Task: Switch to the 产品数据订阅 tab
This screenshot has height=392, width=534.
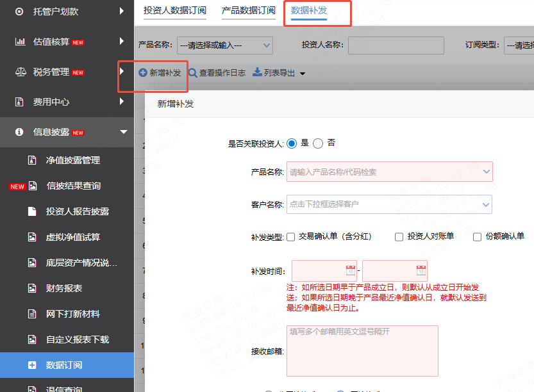Action: tap(249, 11)
